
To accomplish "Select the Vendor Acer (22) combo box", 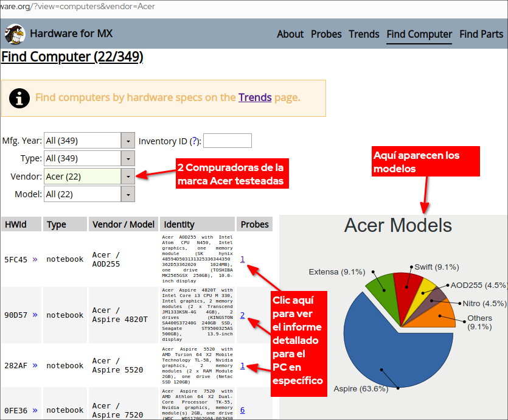I will pos(89,177).
